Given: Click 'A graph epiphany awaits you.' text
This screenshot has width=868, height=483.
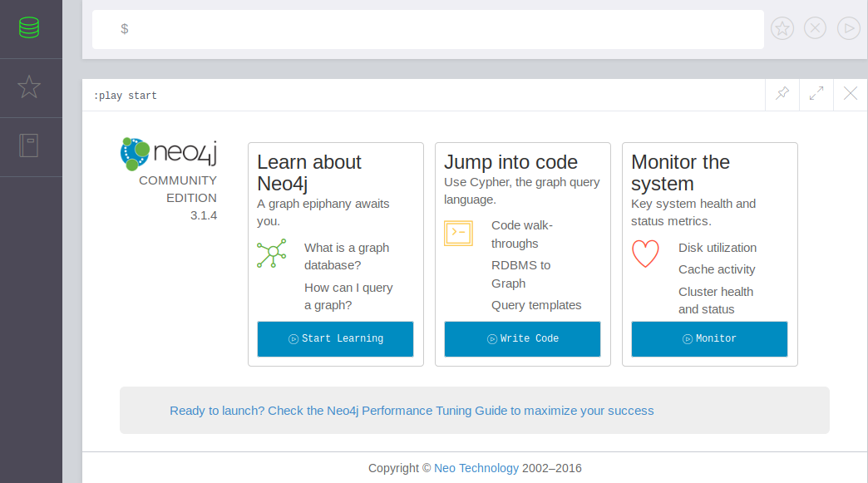Looking at the screenshot, I should pos(323,213).
